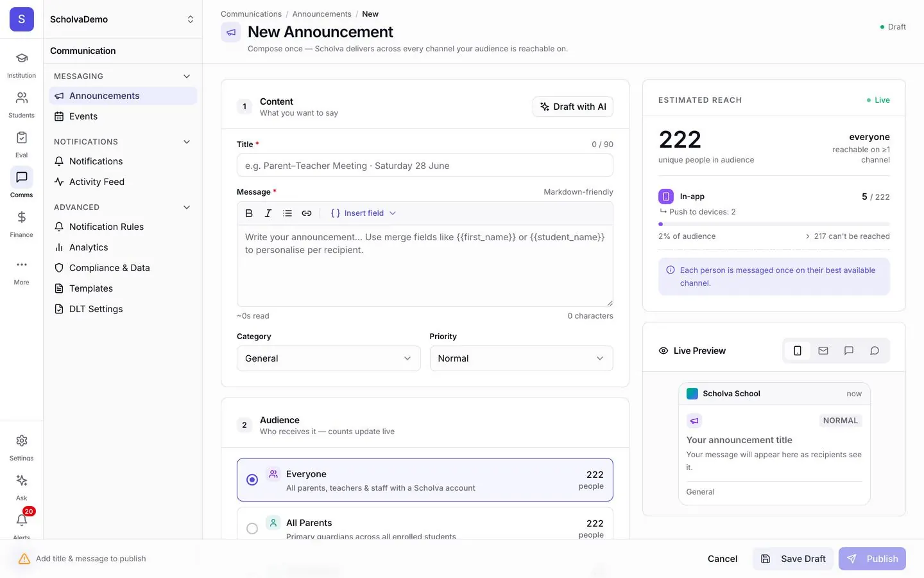Open the More options ellipsis
The width and height of the screenshot is (924, 578).
(21, 272)
